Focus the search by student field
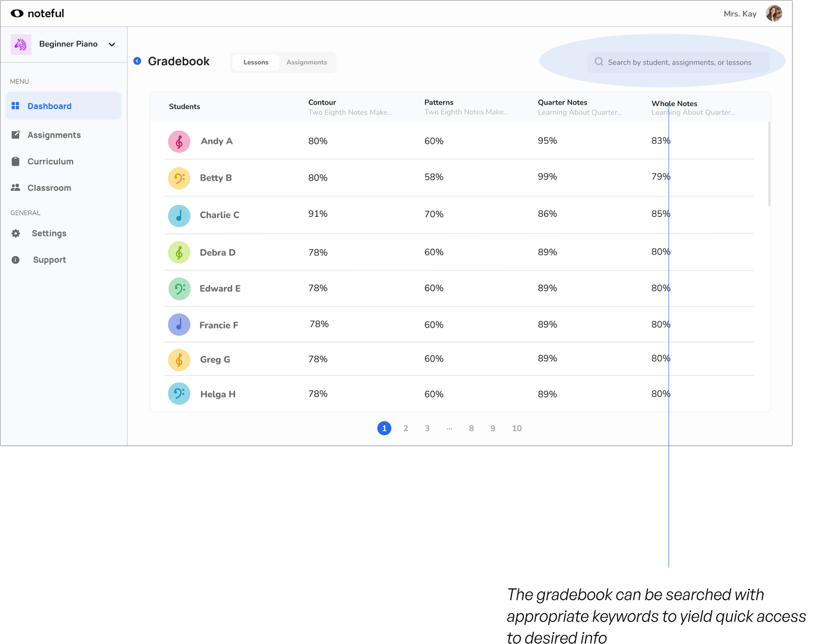818x644 pixels. click(x=678, y=62)
